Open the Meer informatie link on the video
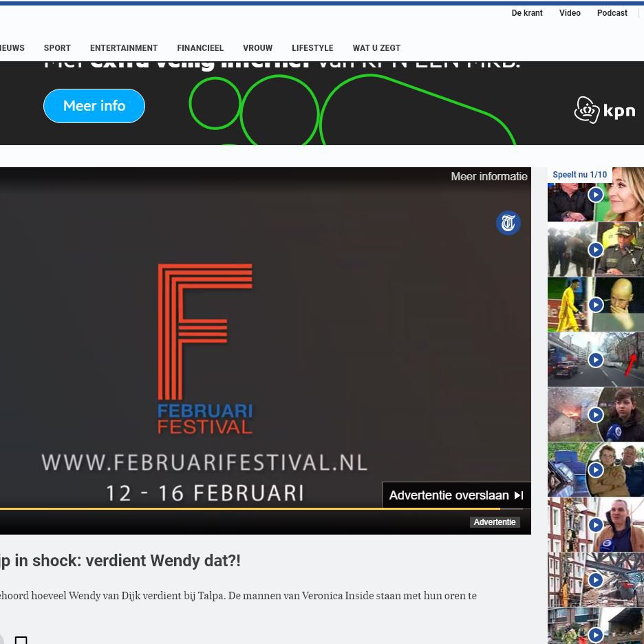644x644 pixels. click(489, 176)
